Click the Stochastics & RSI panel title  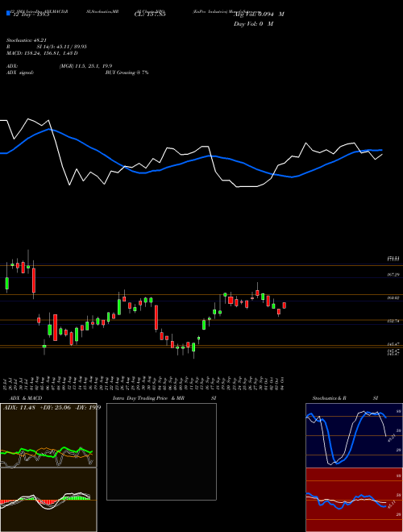point(345,398)
